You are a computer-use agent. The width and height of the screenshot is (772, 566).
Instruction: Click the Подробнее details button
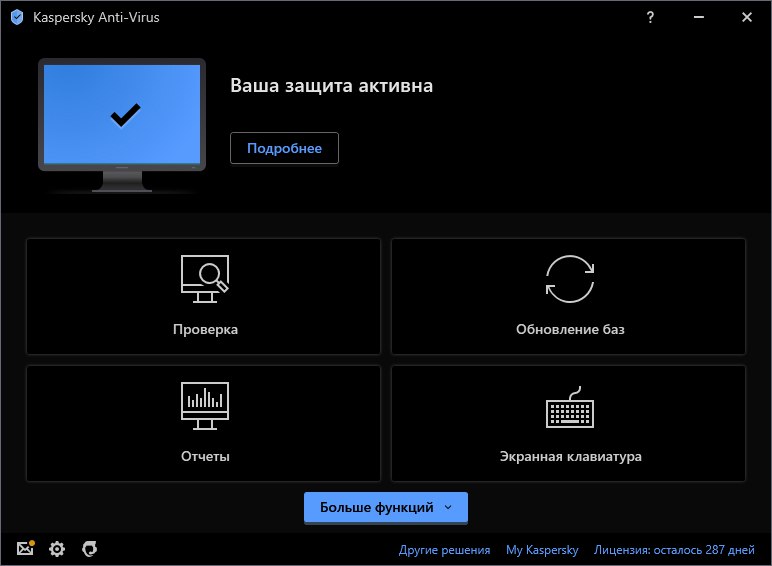(284, 148)
